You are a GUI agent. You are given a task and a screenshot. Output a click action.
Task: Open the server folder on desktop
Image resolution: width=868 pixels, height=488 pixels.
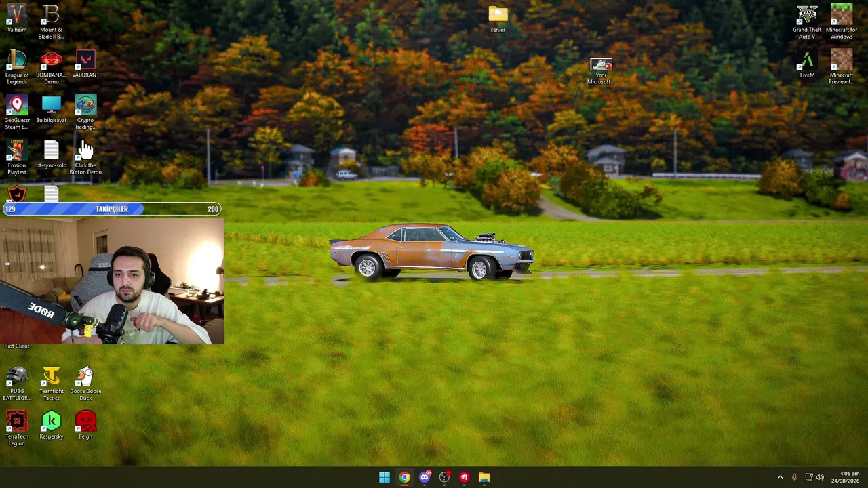pyautogui.click(x=498, y=19)
